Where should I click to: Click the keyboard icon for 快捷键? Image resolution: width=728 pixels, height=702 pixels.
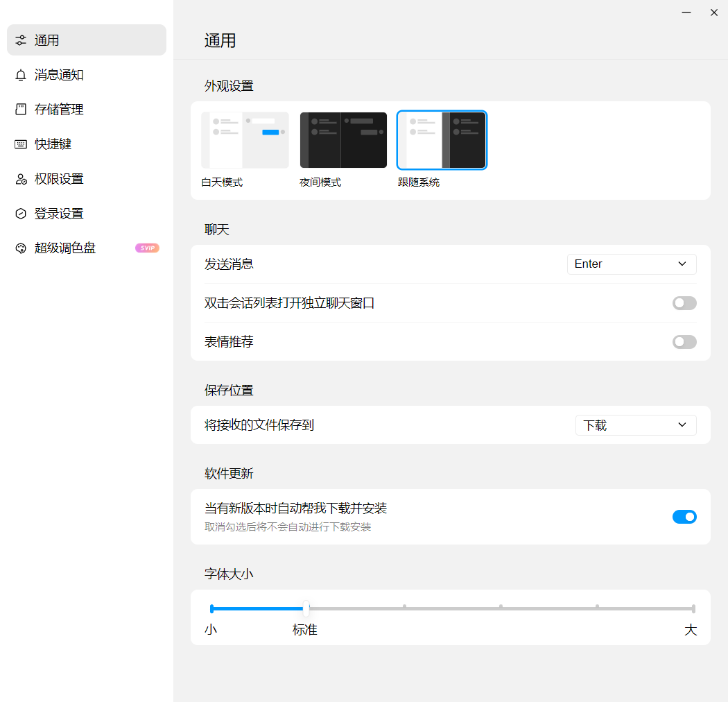[21, 144]
